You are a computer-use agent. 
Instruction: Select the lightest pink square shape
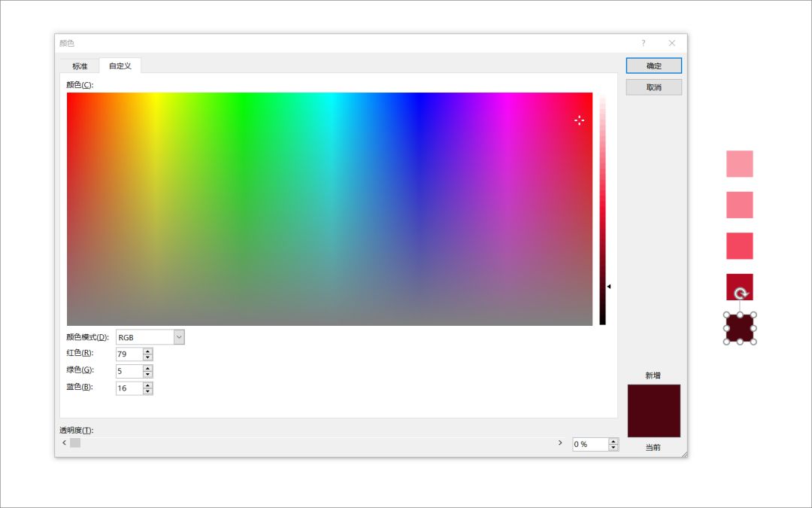739,163
